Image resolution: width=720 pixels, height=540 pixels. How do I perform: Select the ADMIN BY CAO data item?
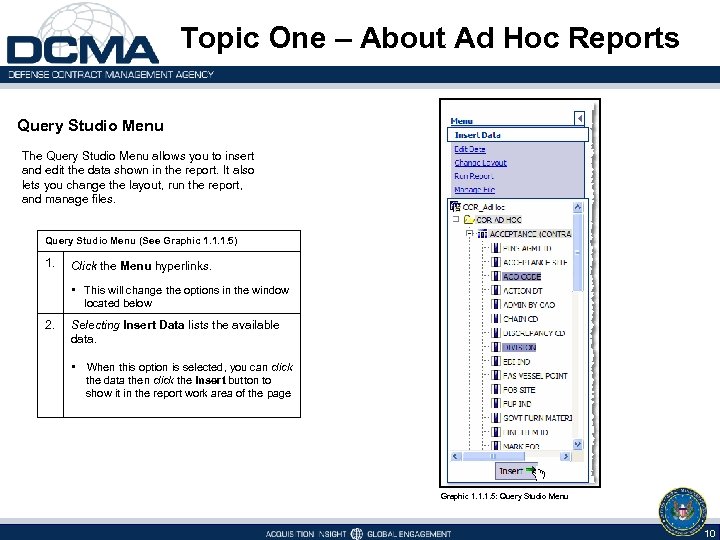529,304
